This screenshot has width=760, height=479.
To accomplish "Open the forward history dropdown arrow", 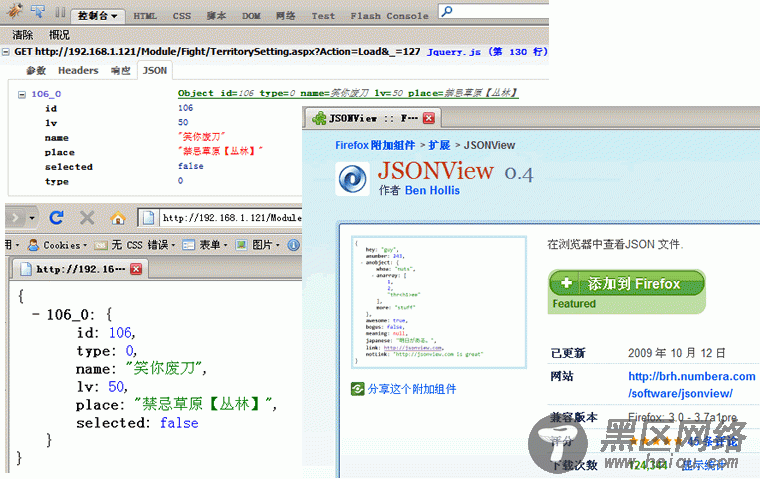I will coord(32,218).
